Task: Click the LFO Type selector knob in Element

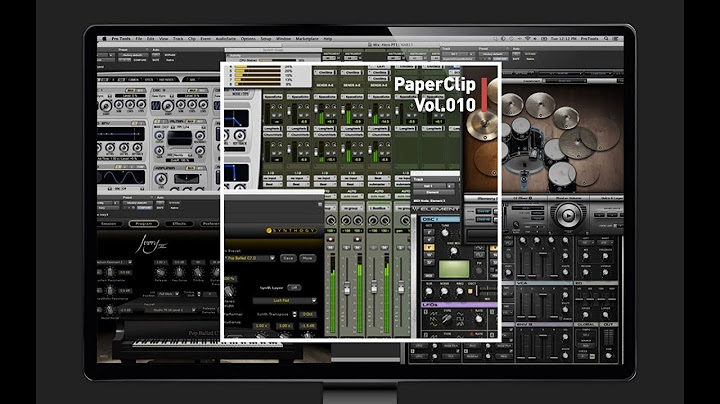Action: click(446, 318)
